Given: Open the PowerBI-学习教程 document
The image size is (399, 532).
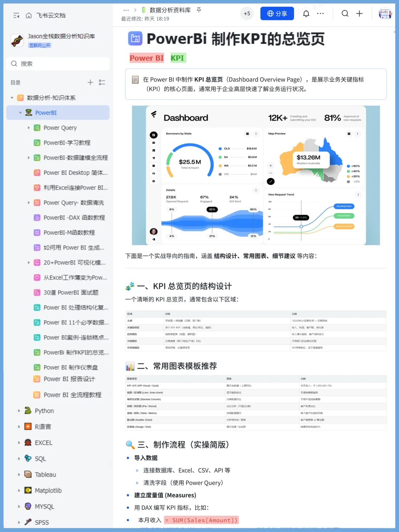Looking at the screenshot, I should pos(67,143).
